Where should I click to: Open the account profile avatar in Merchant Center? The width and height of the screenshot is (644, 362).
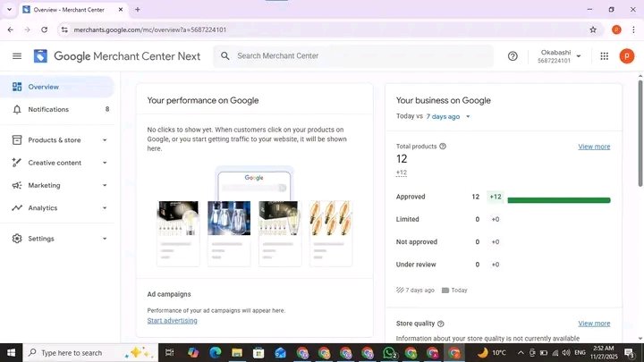[627, 56]
